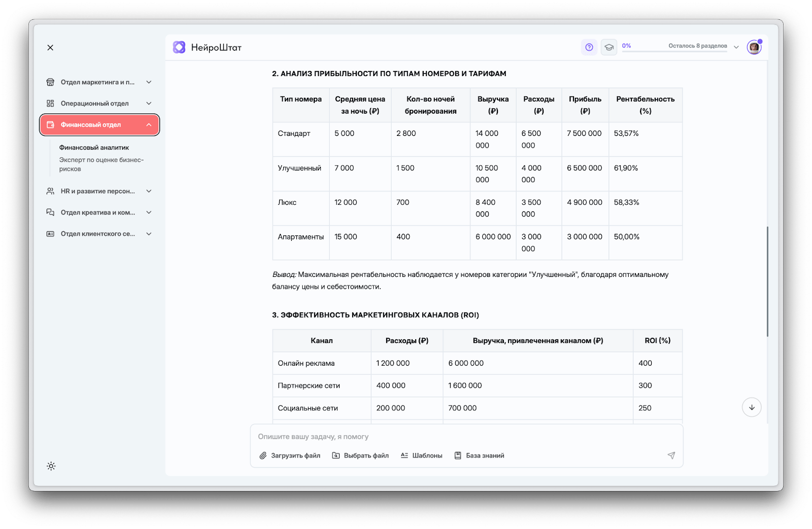The height and width of the screenshot is (529, 812).
Task: Click the send message arrow icon
Action: 671,455
